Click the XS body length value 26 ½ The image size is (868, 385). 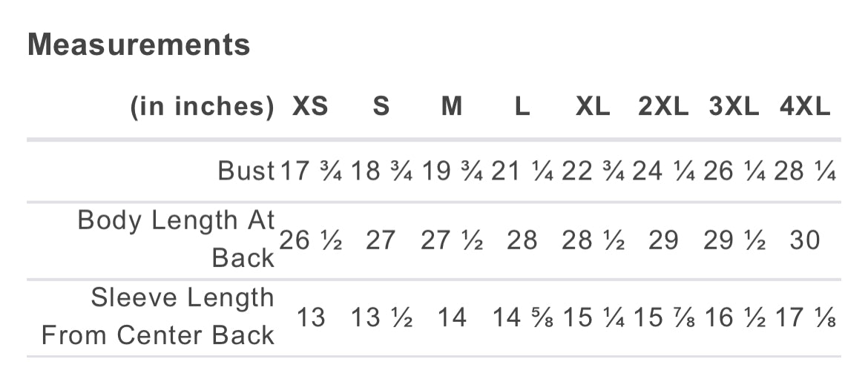coord(310,241)
